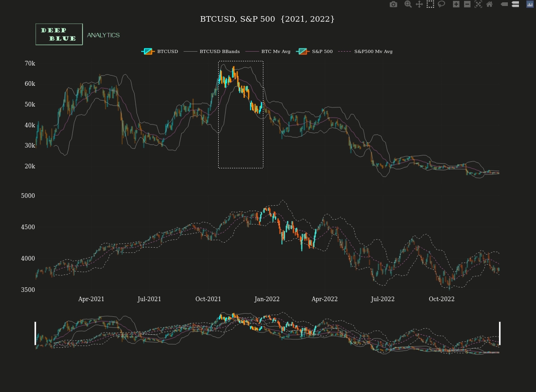Click the Jan-2022 x-axis label
Image resolution: width=536 pixels, height=392 pixels.
267,299
